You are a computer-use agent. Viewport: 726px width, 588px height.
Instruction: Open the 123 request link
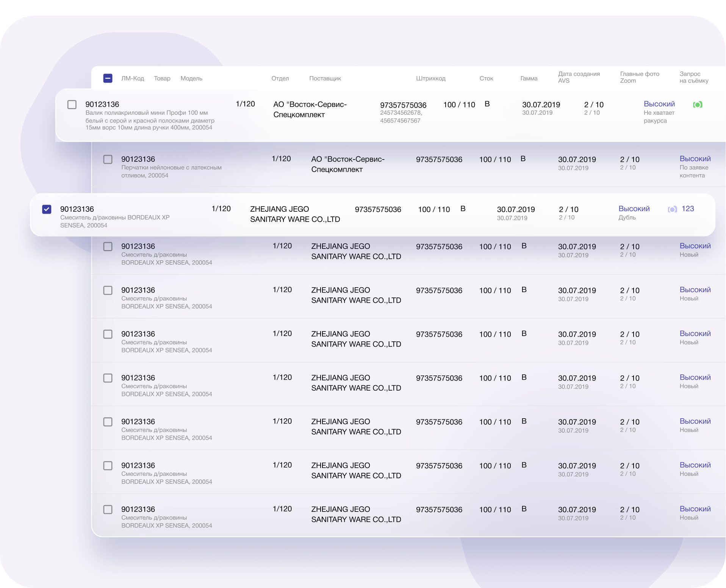[x=687, y=209]
